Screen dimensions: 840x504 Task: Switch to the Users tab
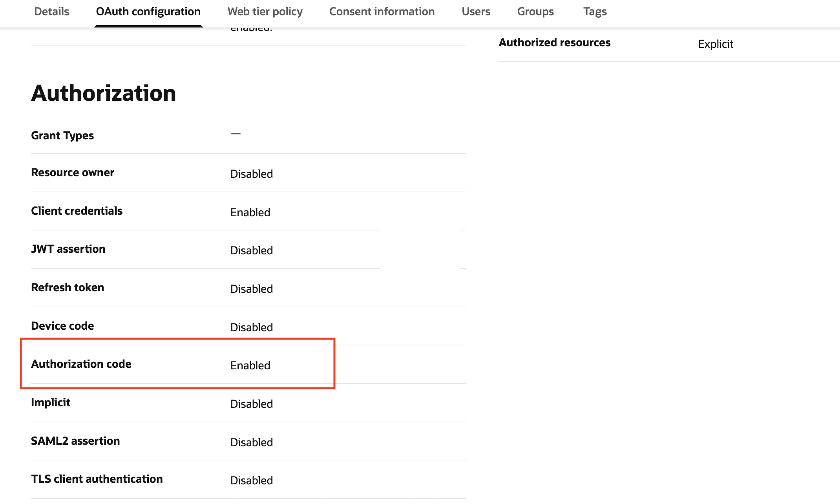tap(476, 11)
